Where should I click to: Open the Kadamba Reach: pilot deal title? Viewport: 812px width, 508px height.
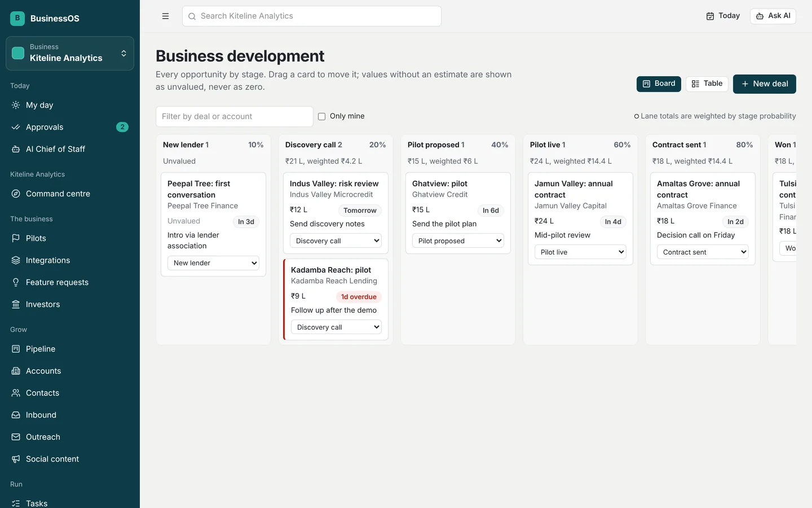[331, 270]
